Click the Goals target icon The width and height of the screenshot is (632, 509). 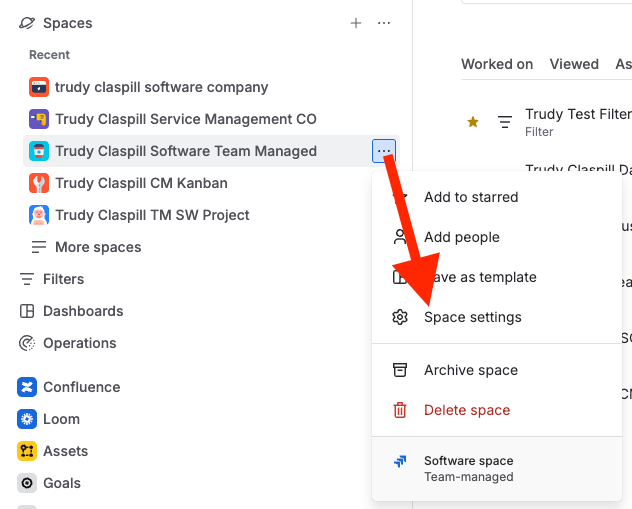27,483
